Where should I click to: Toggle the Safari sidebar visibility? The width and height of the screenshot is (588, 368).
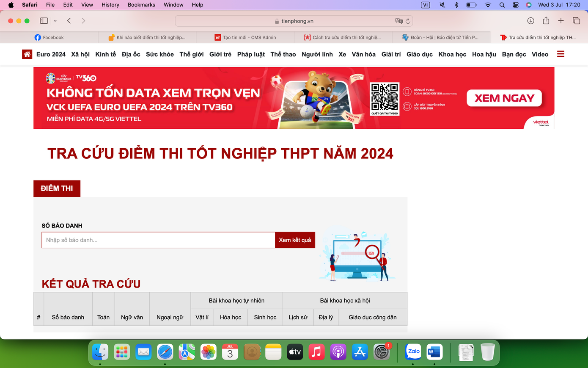click(x=44, y=20)
